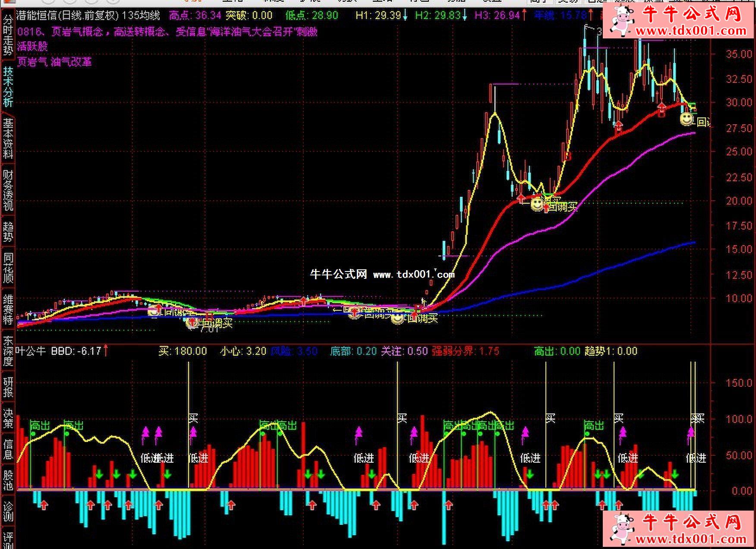Screen dimensions: 756x549
Task: Switch to the 分时走势 sidebar tab
Action: [8, 35]
